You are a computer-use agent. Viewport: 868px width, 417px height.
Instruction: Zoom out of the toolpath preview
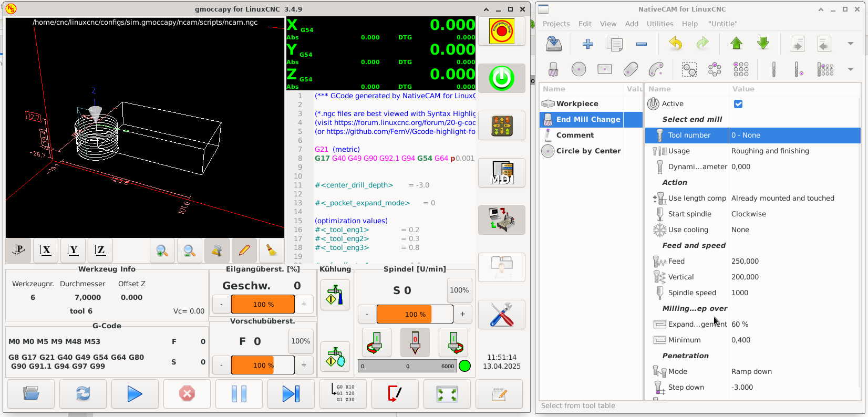coord(190,251)
